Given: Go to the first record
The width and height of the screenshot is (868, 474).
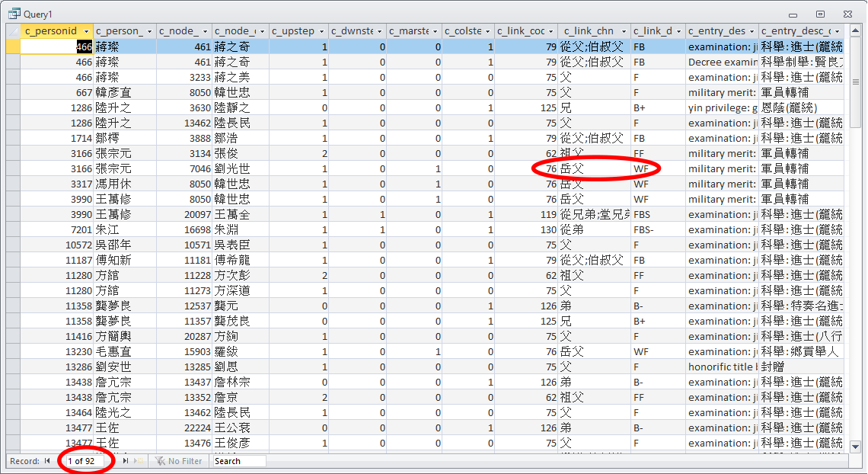Looking at the screenshot, I should point(47,461).
